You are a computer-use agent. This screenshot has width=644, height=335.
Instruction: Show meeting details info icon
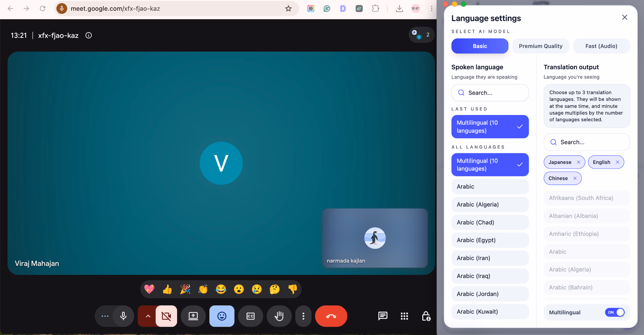click(89, 35)
